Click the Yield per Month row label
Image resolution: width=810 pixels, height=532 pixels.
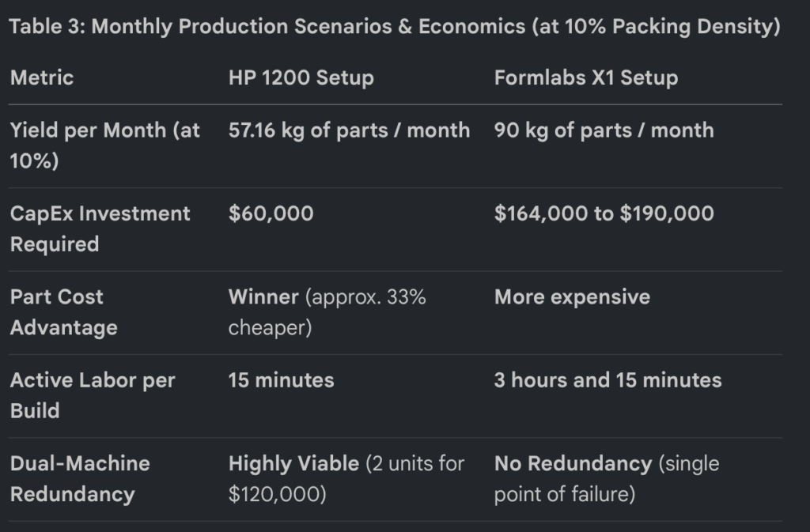click(x=105, y=145)
